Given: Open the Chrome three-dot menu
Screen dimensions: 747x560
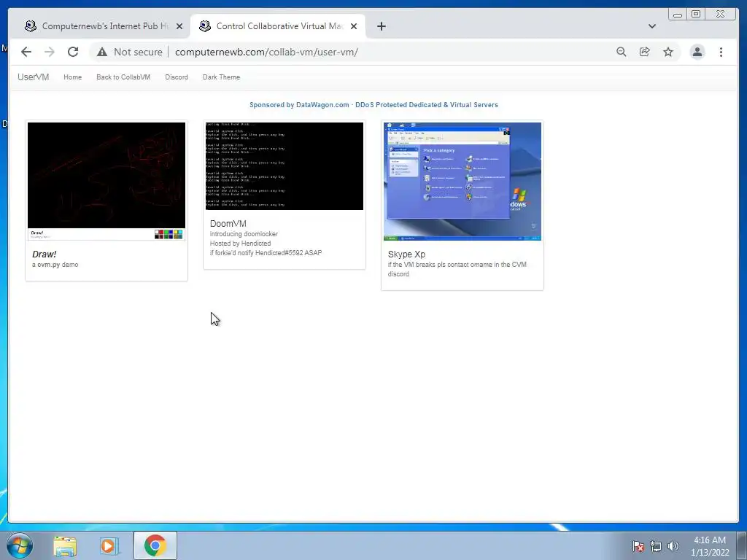Looking at the screenshot, I should tap(721, 52).
